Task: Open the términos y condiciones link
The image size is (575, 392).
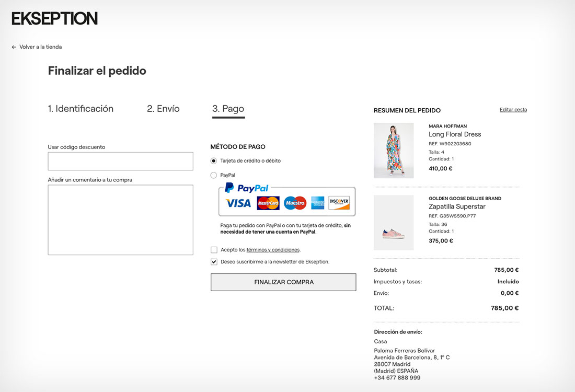Action: (273, 250)
